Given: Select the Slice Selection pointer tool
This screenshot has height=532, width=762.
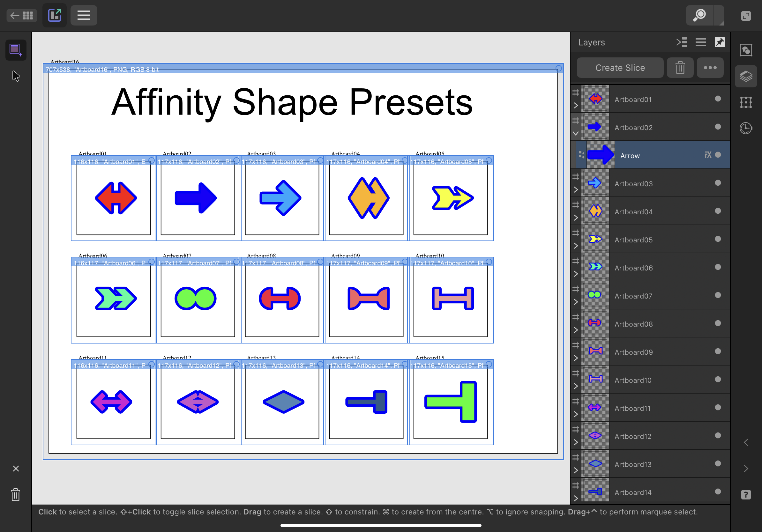Looking at the screenshot, I should (16, 76).
